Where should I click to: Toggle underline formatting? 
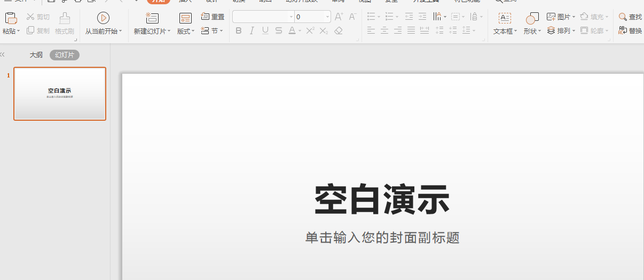pyautogui.click(x=265, y=31)
